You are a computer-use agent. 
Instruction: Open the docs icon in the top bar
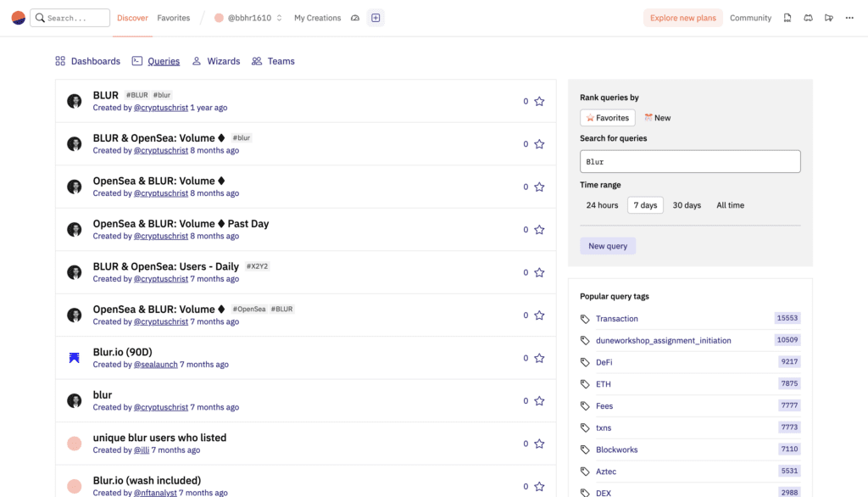(x=787, y=18)
